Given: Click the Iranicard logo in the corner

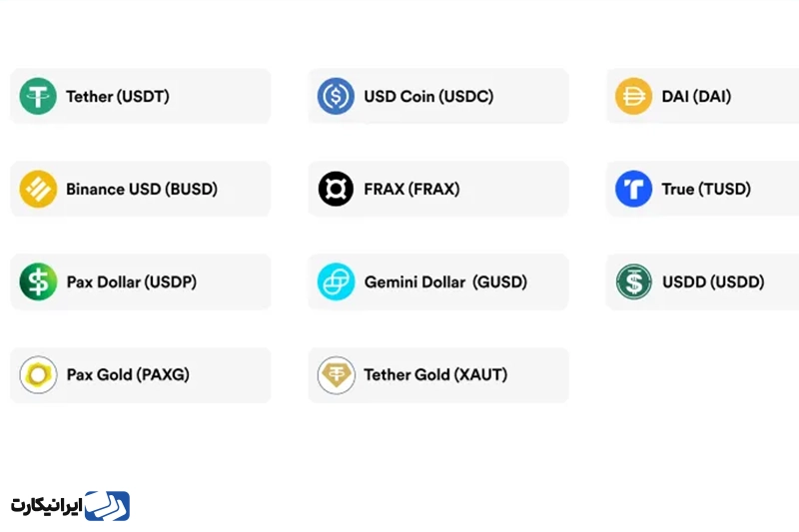Looking at the screenshot, I should pos(71,506).
